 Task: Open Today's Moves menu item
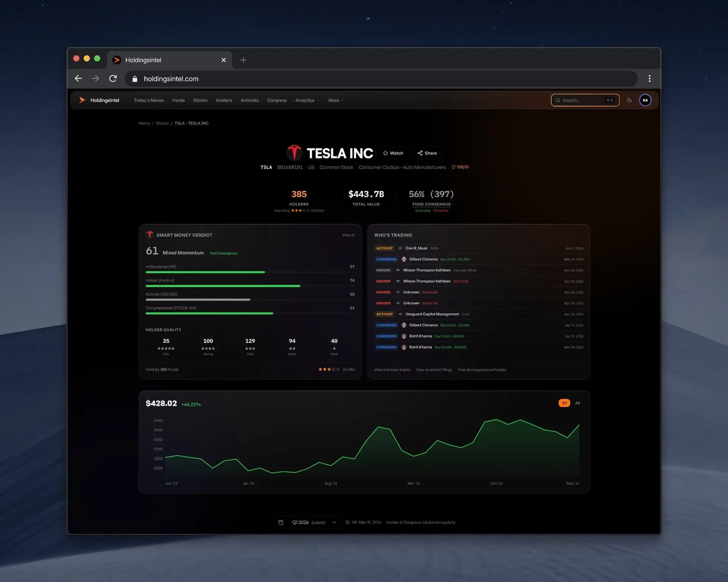(x=149, y=100)
